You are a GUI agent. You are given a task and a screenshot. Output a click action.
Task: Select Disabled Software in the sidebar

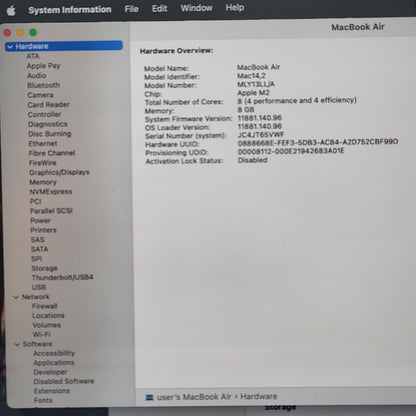[64, 381]
